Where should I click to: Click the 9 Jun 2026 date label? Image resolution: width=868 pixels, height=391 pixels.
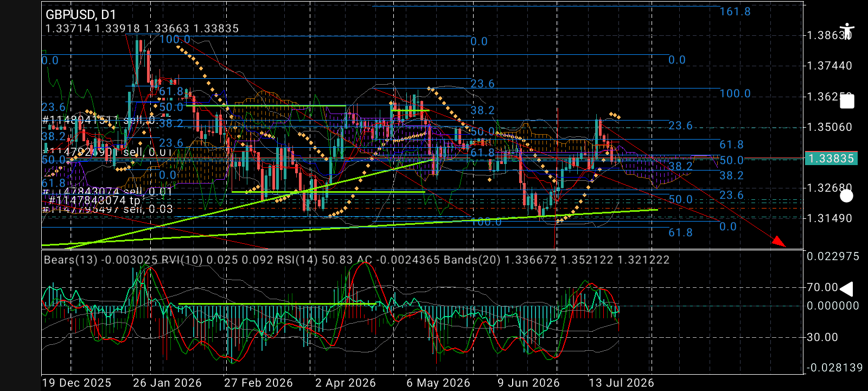pos(528,383)
